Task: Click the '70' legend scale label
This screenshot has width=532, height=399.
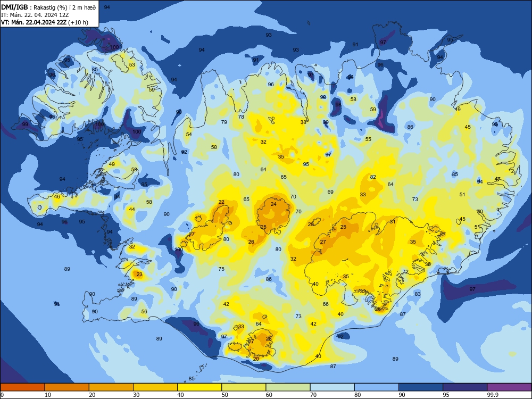Action: pos(313,395)
